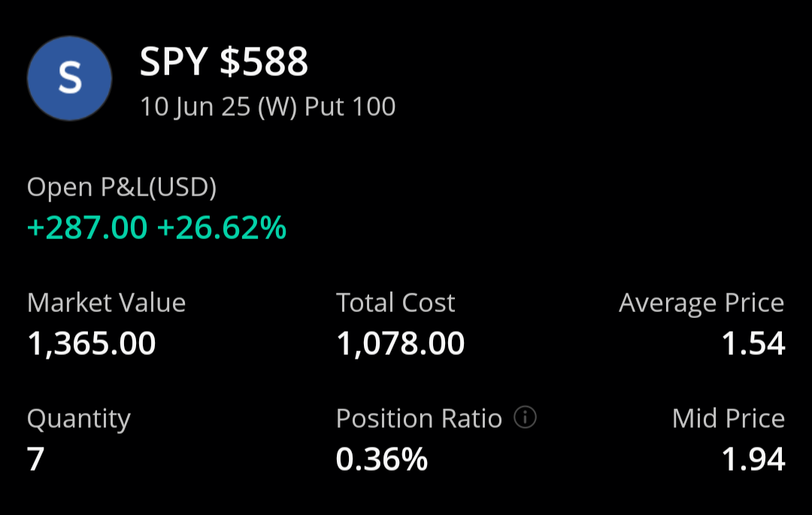Select the 1,078.00 total cost figure

(x=400, y=344)
